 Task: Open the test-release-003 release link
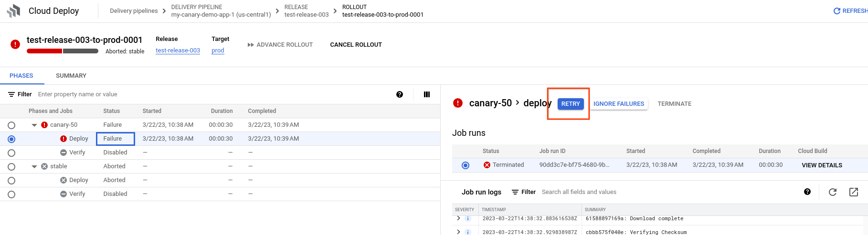(178, 51)
